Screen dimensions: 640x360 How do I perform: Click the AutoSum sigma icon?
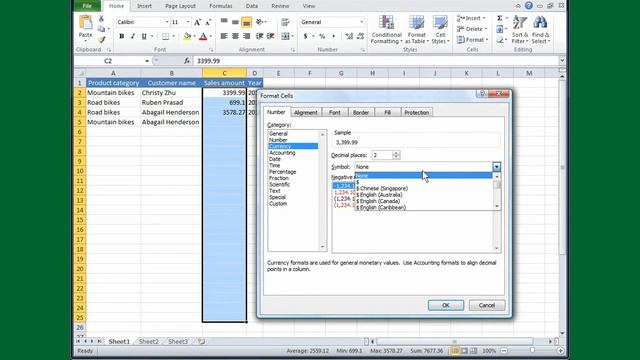pos(500,18)
